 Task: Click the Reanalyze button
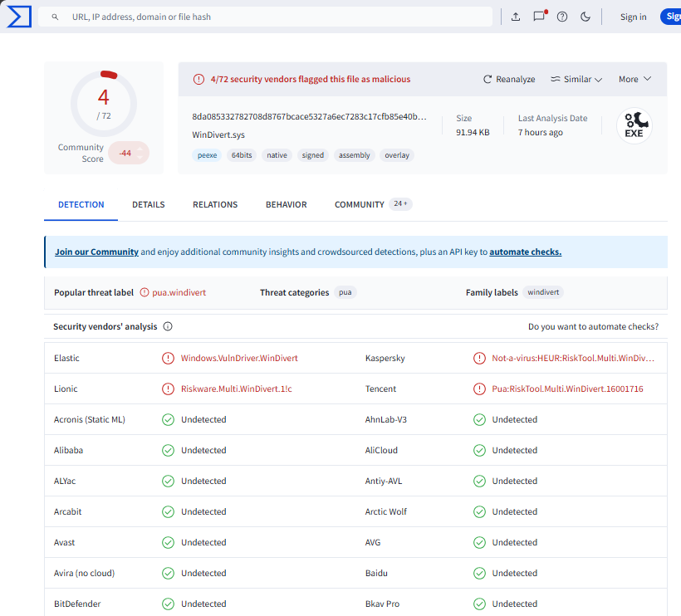(509, 80)
